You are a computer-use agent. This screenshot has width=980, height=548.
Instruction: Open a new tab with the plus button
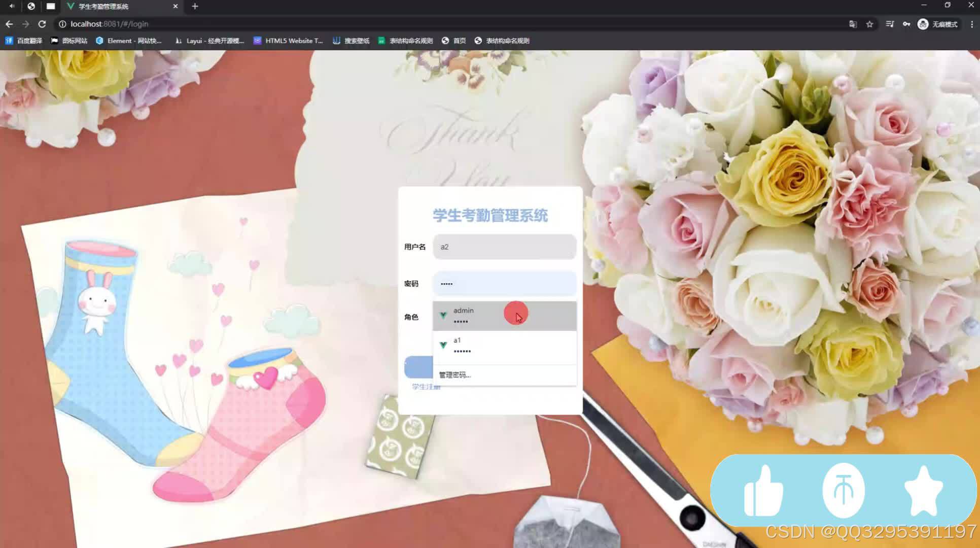click(x=195, y=7)
